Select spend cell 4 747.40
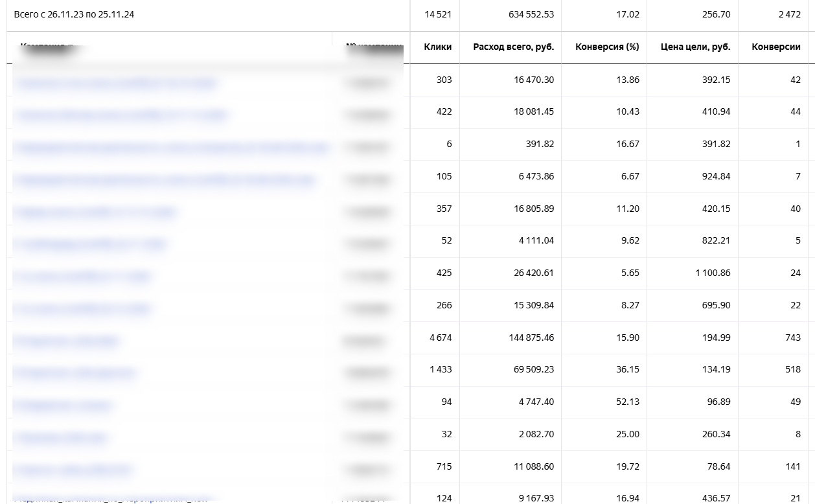815x504 pixels. coord(536,402)
